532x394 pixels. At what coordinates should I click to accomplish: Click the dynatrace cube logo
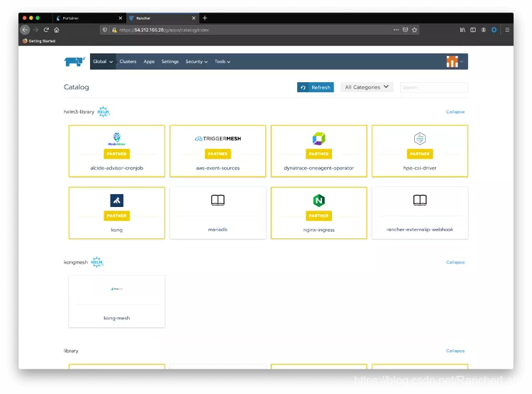pyautogui.click(x=319, y=138)
